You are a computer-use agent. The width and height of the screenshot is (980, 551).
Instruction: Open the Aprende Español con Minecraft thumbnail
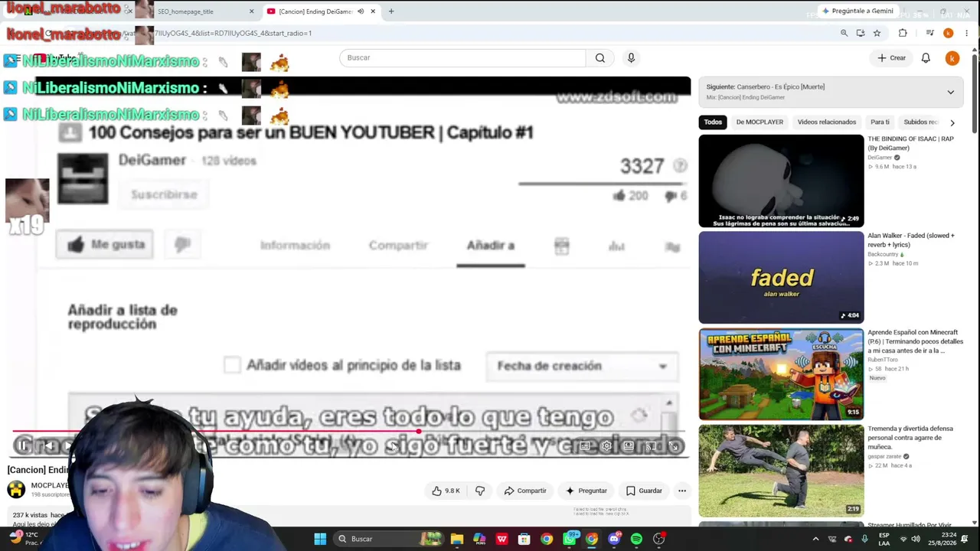click(x=781, y=374)
